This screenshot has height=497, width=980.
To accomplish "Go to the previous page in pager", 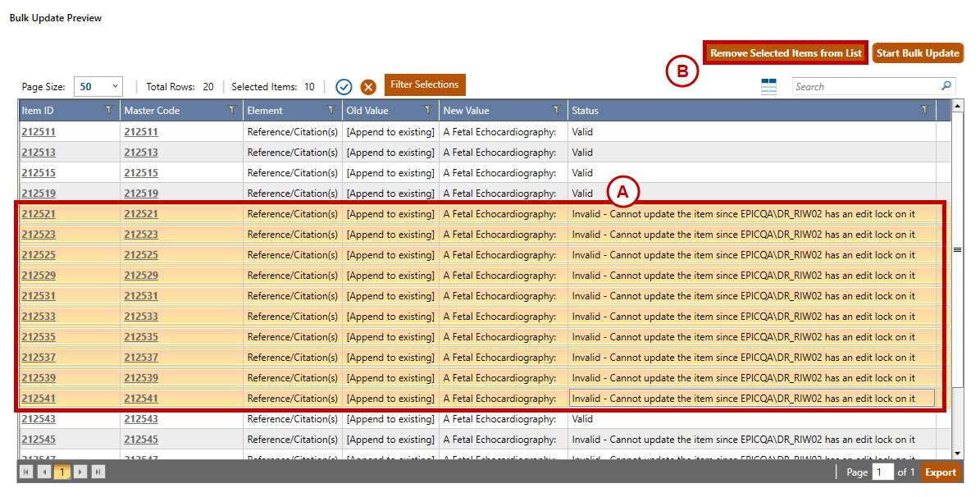I will pyautogui.click(x=44, y=472).
